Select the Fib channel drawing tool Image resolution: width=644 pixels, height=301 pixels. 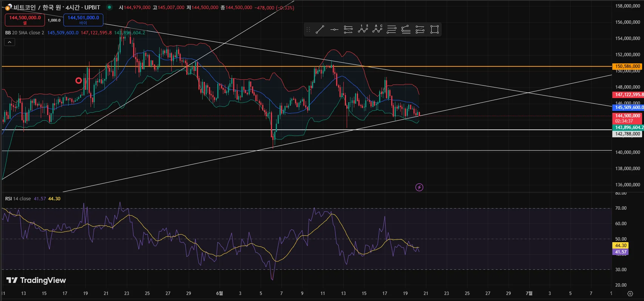pyautogui.click(x=420, y=29)
